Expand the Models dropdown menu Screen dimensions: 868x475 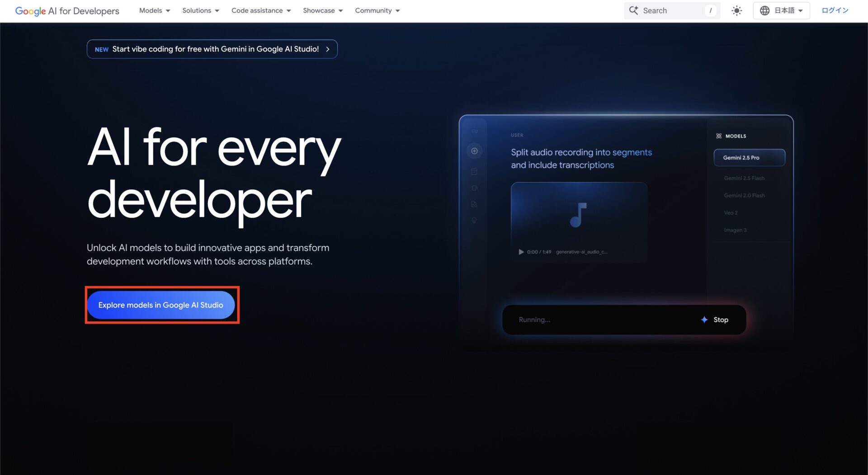point(155,10)
